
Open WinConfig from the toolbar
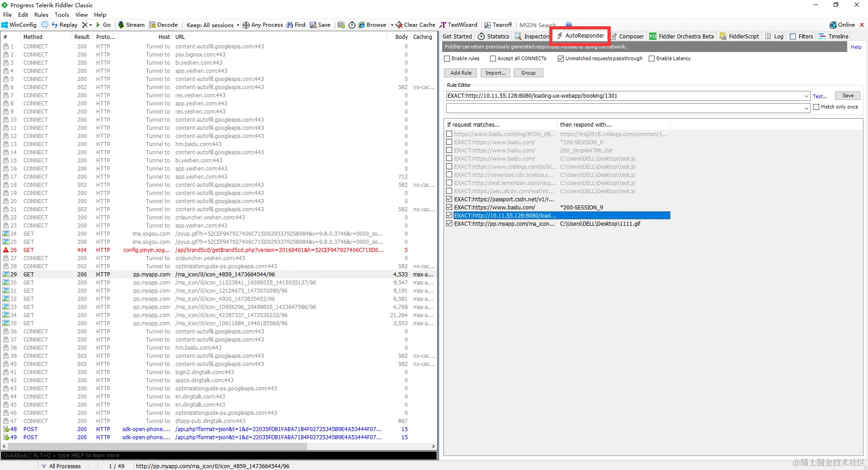click(19, 25)
